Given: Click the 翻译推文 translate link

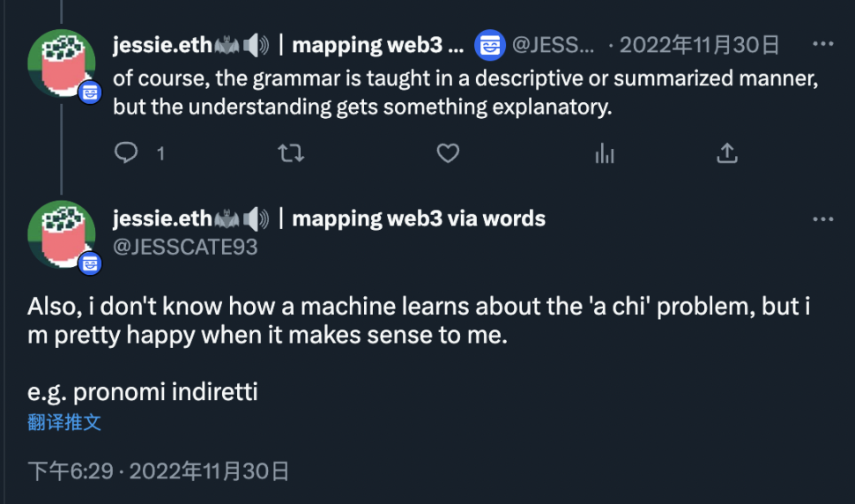Looking at the screenshot, I should 64,422.
